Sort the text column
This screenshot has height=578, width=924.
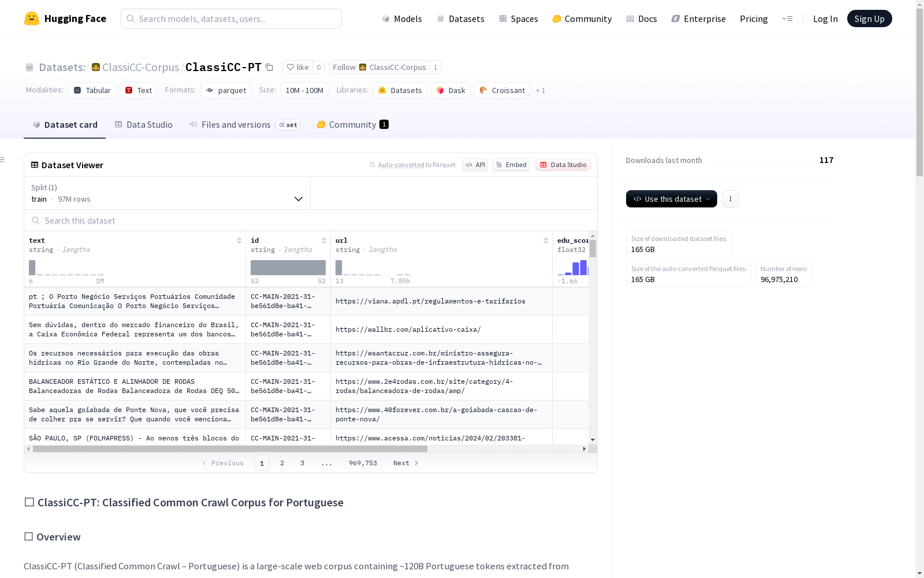[x=239, y=240]
